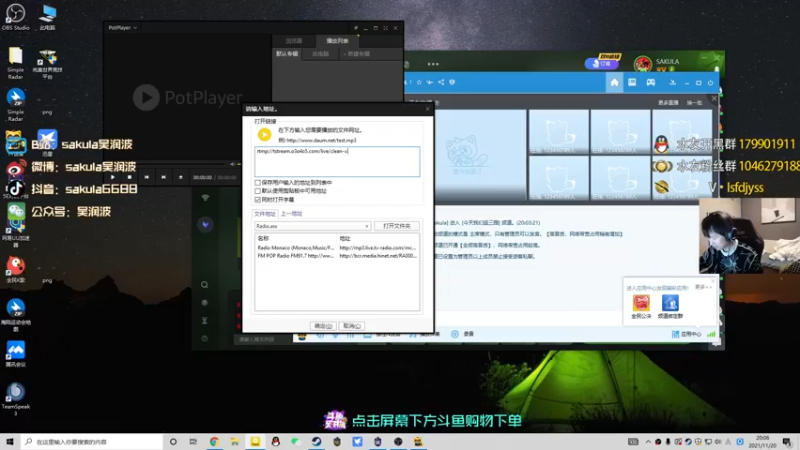Viewport: 800px width, 450px height.
Task: Show hidden system tray icons
Action: click(648, 442)
